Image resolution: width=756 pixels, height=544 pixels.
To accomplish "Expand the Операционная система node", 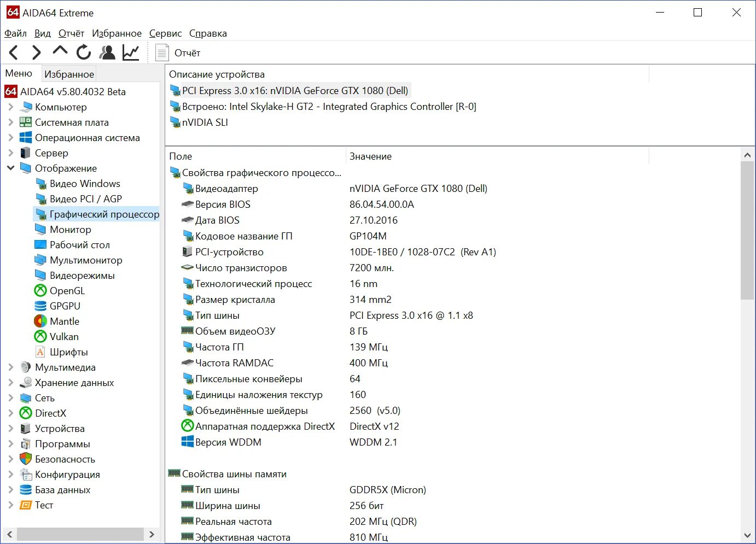I will click(10, 138).
